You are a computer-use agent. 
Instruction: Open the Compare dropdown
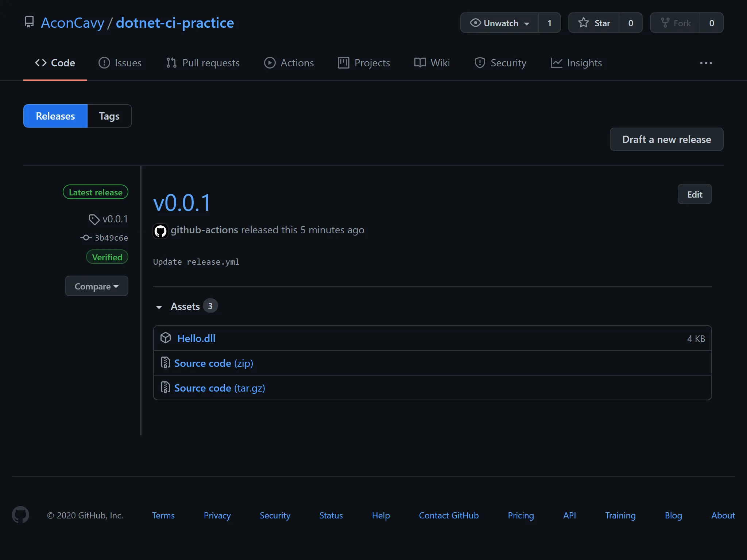97,286
